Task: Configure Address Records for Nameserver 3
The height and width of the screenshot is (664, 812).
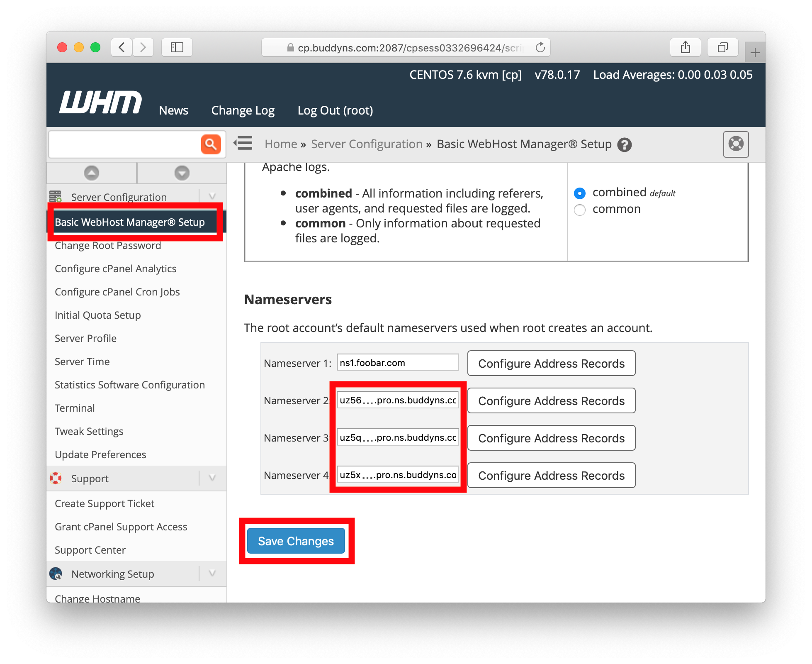Action: click(x=551, y=438)
